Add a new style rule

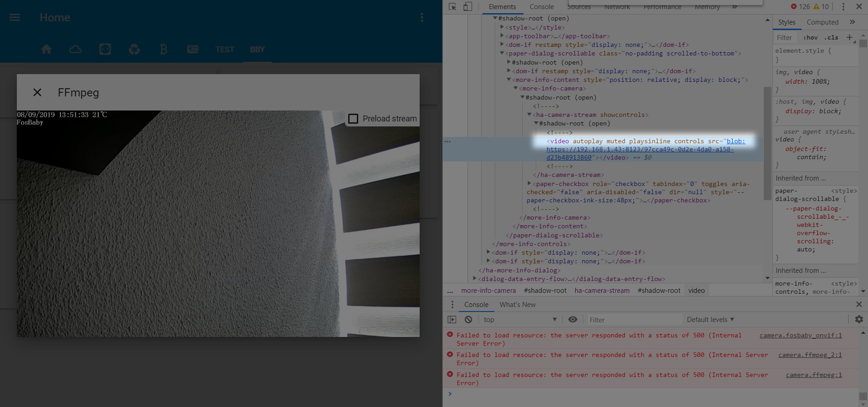pos(849,37)
